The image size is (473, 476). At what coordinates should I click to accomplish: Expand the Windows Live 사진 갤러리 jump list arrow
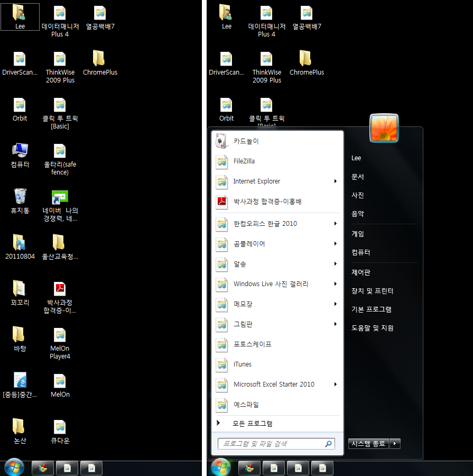click(335, 284)
